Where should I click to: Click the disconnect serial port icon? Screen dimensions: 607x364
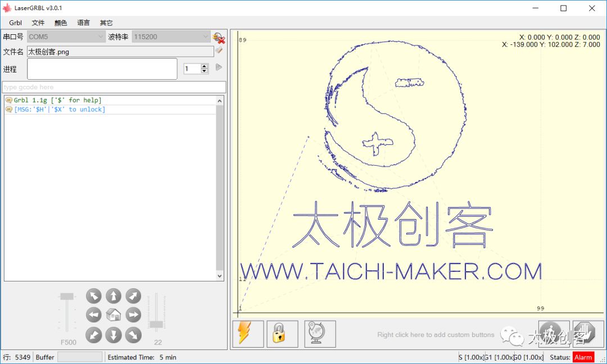click(219, 38)
